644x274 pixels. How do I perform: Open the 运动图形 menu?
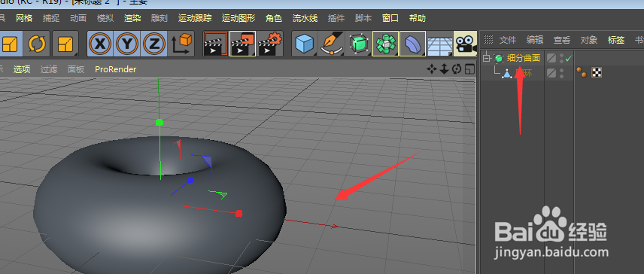tap(238, 19)
